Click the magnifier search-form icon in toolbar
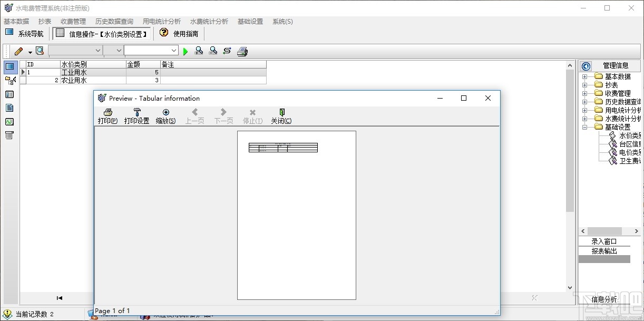Image resolution: width=644 pixels, height=321 pixels. pyautogui.click(x=40, y=51)
